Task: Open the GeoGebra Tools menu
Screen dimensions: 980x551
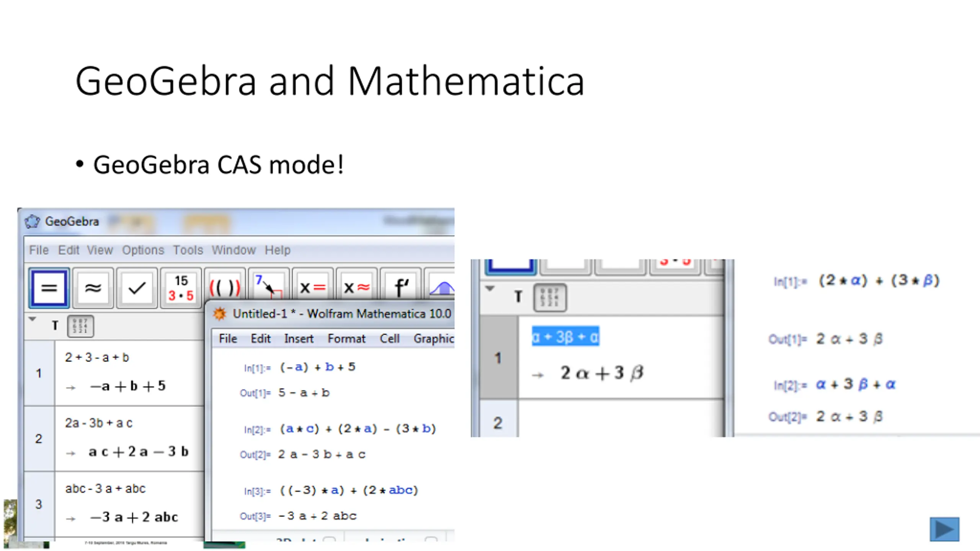Action: [x=188, y=250]
